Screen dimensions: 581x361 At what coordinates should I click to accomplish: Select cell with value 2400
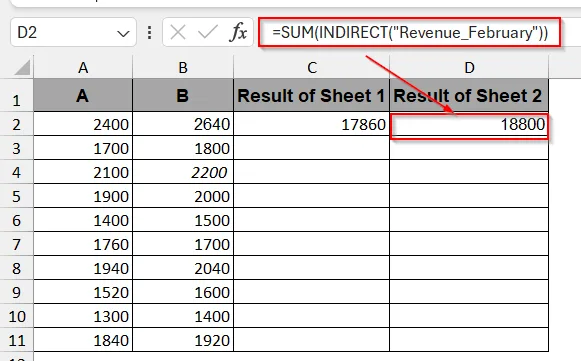[x=83, y=124]
